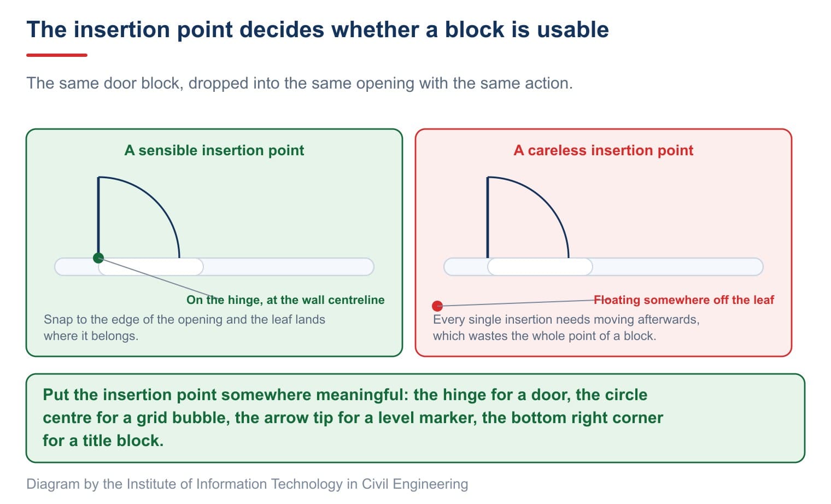Viewport: 831px width, 504px height.
Task: Click subtitle 'The same door block' sentence
Action: click(300, 83)
